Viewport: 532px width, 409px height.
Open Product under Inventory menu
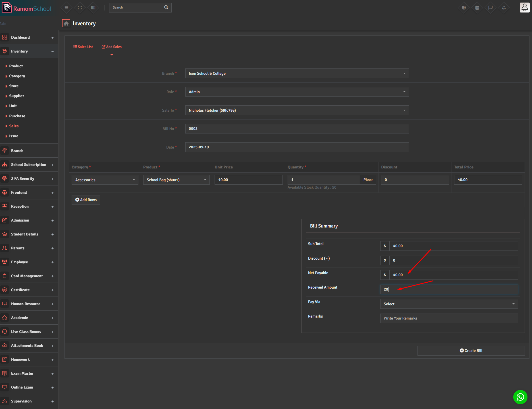(x=16, y=66)
